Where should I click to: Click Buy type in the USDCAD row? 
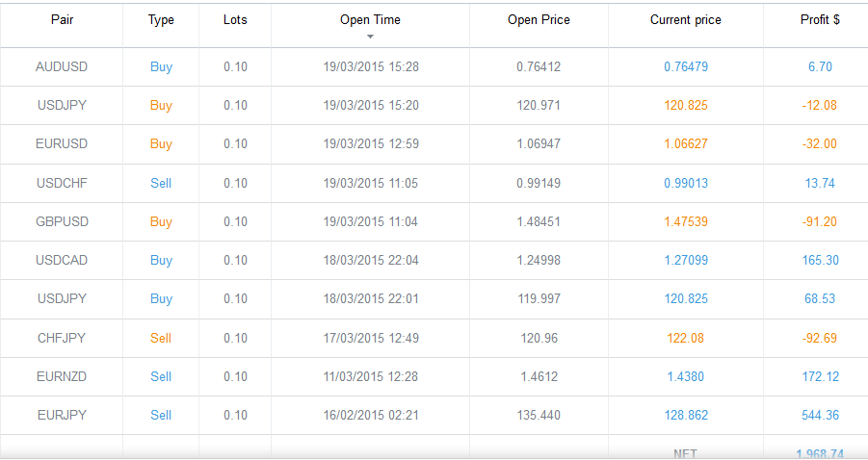161,260
